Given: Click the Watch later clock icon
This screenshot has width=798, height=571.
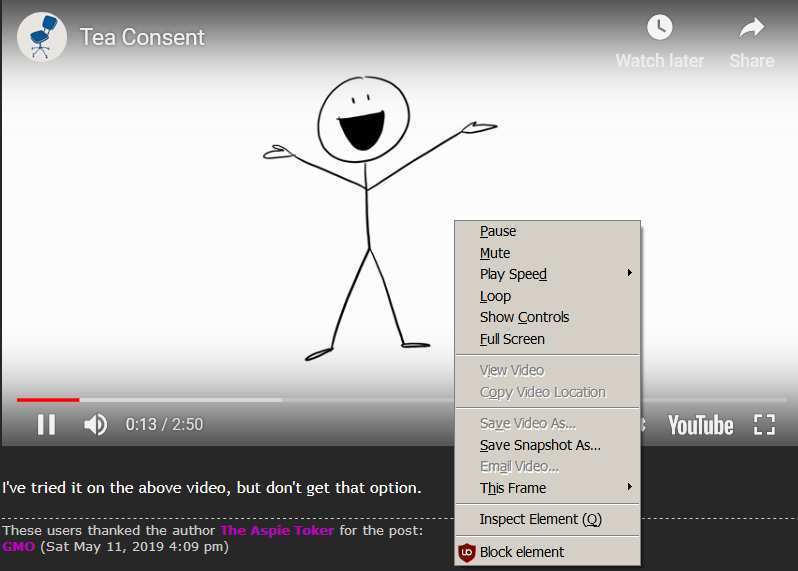Looking at the screenshot, I should click(660, 27).
